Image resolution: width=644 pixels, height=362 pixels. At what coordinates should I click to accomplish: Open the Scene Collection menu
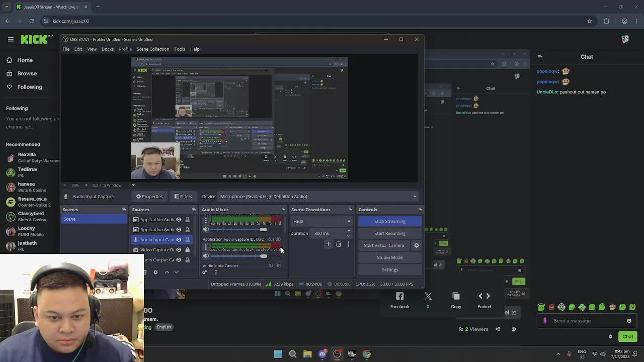pyautogui.click(x=152, y=49)
